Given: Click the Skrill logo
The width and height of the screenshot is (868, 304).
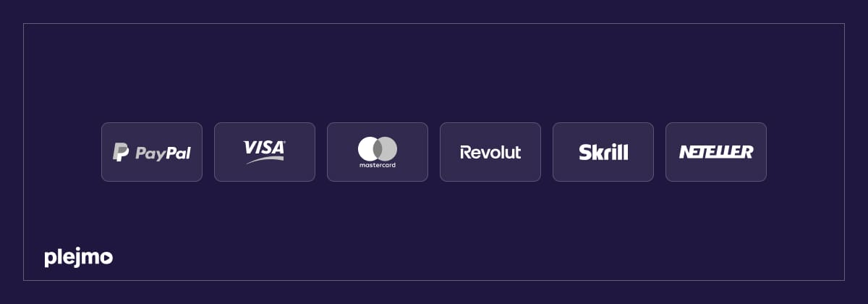Looking at the screenshot, I should [x=603, y=152].
